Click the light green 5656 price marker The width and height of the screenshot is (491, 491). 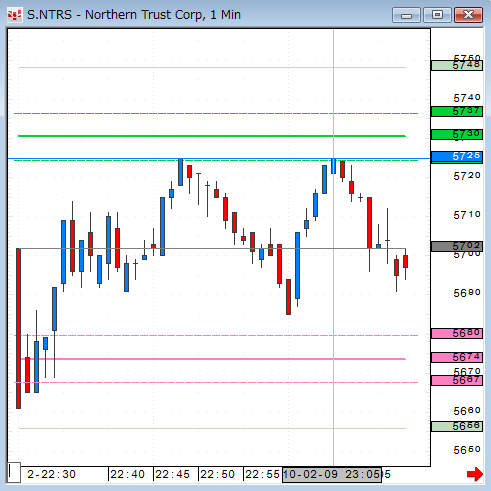(x=457, y=426)
